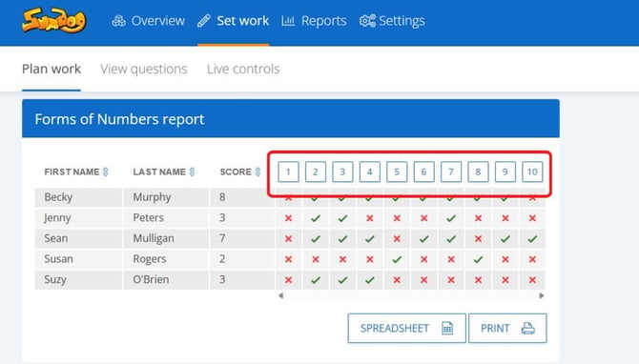Open question 7 details
Viewport: 639px width, 364px height.
(x=451, y=172)
